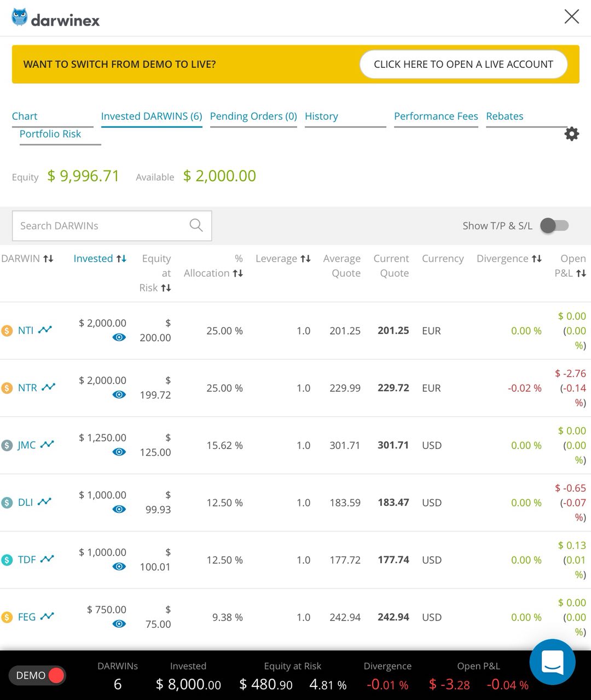This screenshot has width=591, height=700.
Task: Click the Darwinex owl logo
Action: (19, 17)
